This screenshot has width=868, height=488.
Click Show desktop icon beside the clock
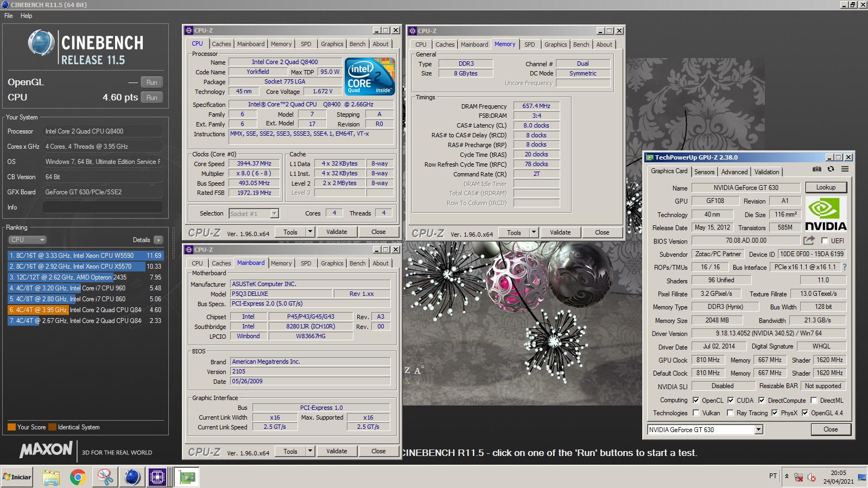[x=862, y=477]
